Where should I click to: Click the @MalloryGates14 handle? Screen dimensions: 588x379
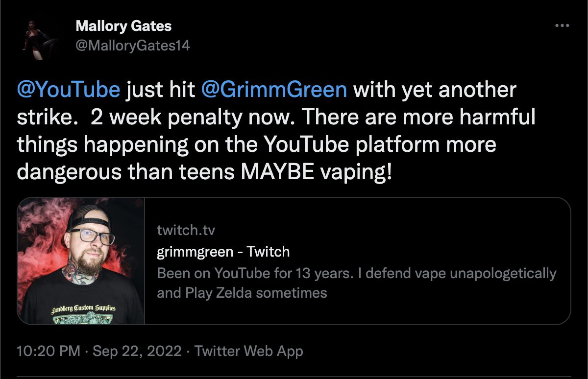tap(133, 46)
